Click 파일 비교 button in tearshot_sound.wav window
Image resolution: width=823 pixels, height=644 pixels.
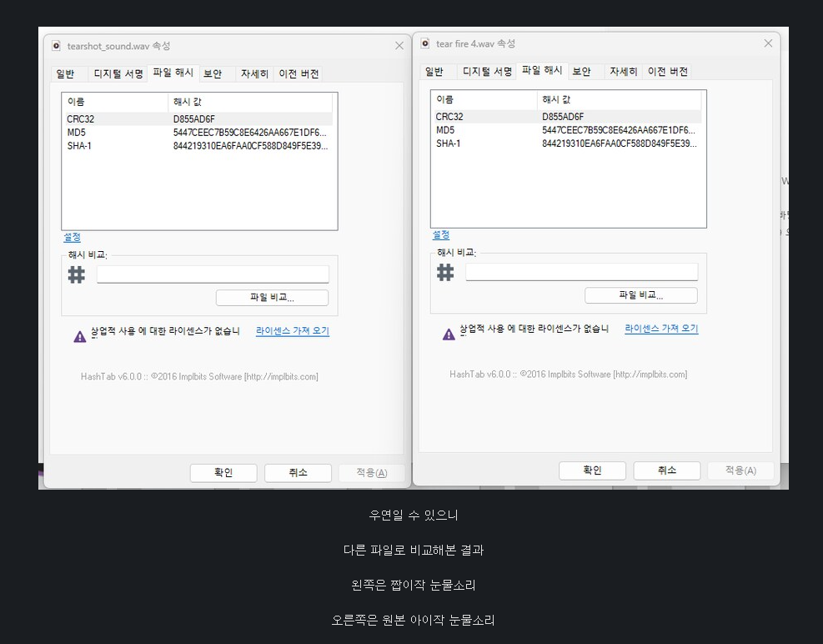273,298
